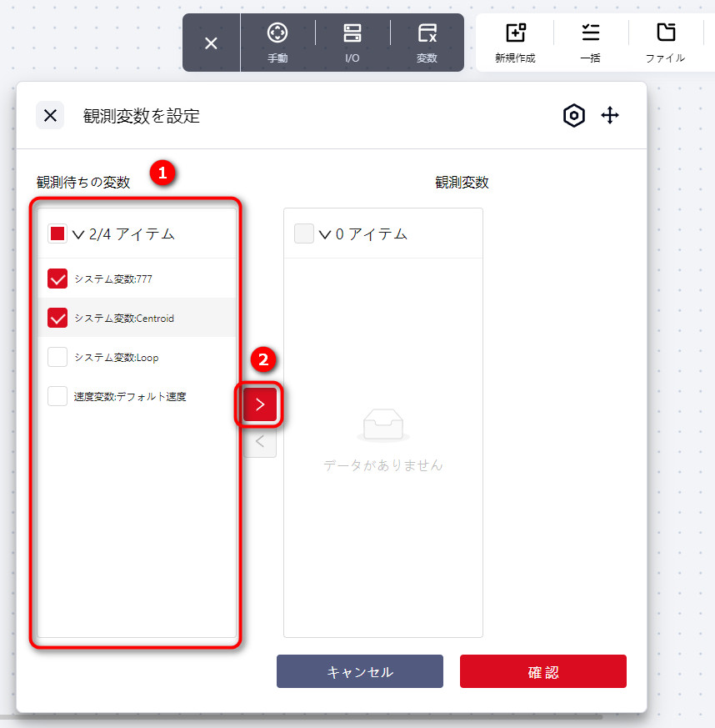Close the 観測変数を設定 dialog
Viewport: 715px width, 728px height.
tap(50, 116)
